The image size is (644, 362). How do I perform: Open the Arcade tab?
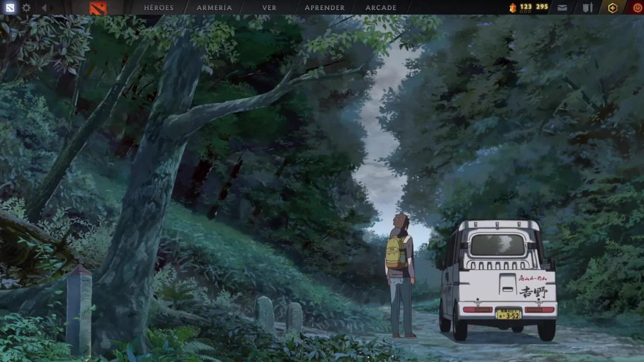381,8
